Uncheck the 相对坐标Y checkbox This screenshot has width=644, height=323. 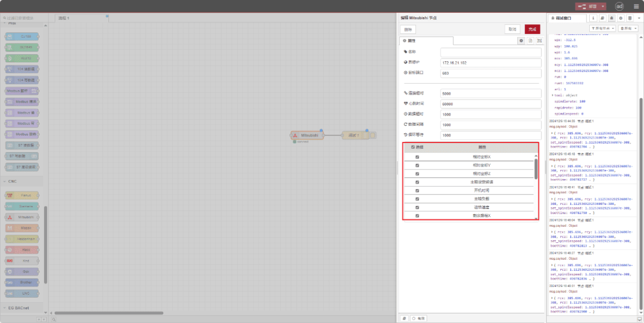coord(417,165)
